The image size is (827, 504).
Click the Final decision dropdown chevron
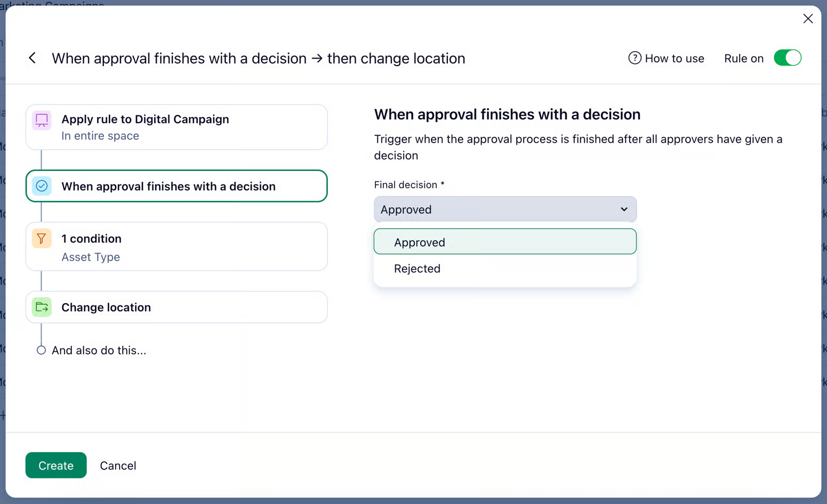click(624, 209)
